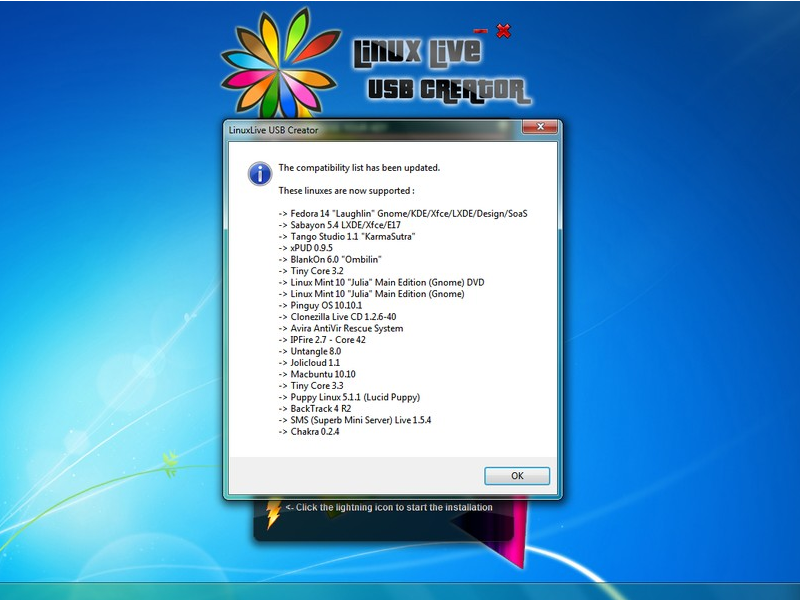This screenshot has height=600, width=800.
Task: Click the Windows taskbar at screen bottom
Action: tap(400, 591)
